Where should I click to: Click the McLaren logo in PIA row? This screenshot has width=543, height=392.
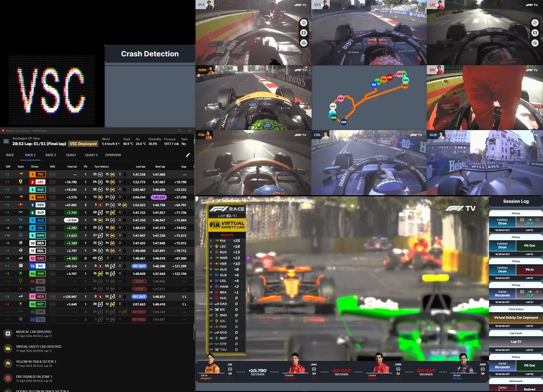21,174
